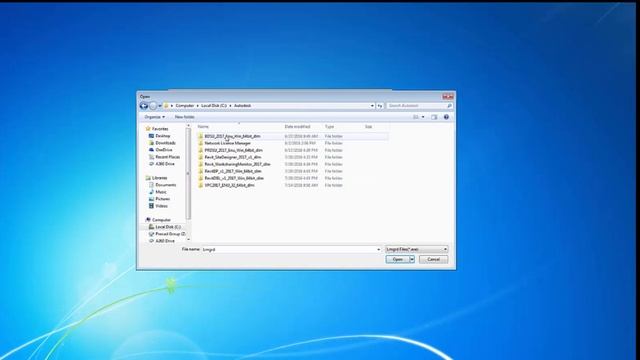The image size is (640, 360).
Task: Open Recent Places in the navigation pane
Action: 167,157
